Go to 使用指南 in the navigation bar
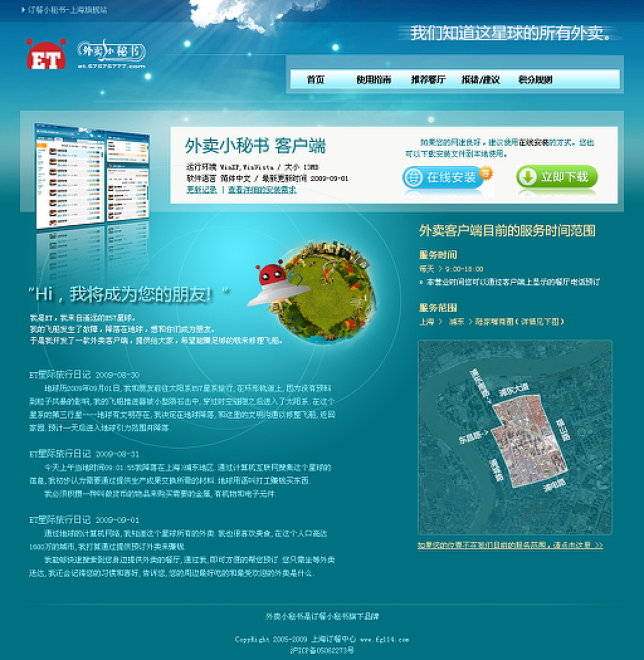644x660 pixels. pyautogui.click(x=374, y=80)
